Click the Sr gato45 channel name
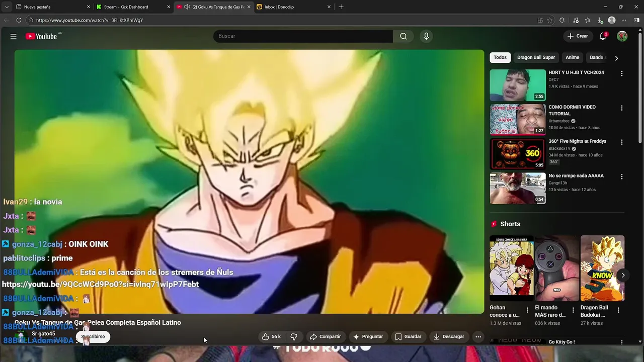This screenshot has width=644, height=362. pos(43,334)
